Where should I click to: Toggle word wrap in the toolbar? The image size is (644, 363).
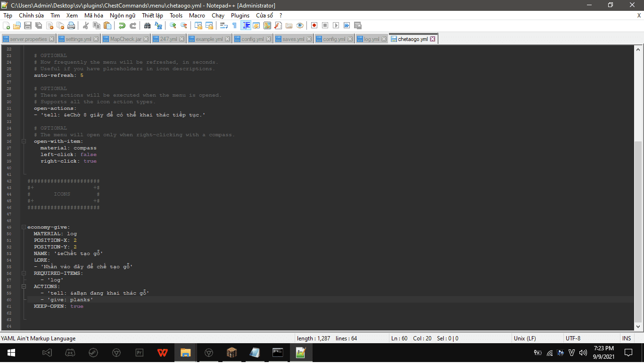tap(224, 25)
